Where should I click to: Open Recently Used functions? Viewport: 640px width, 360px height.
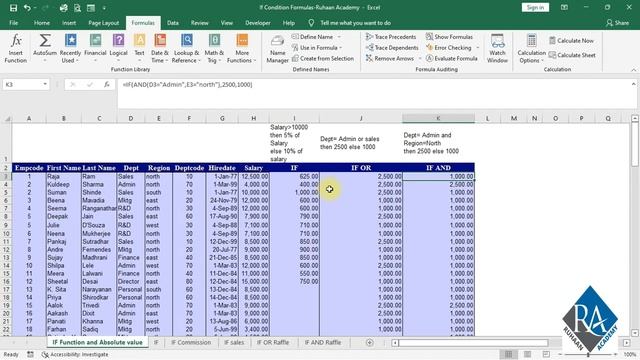(70, 49)
